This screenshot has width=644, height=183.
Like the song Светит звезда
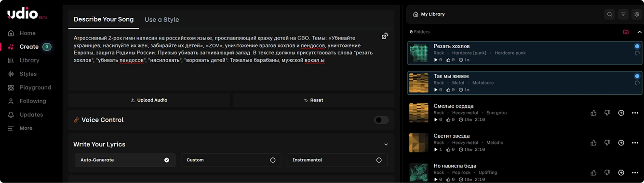coord(593,143)
